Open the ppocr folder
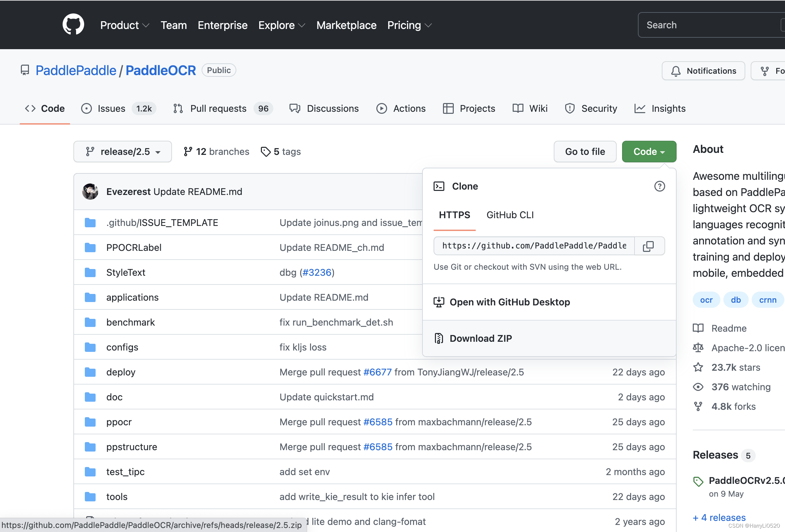 pyautogui.click(x=119, y=422)
